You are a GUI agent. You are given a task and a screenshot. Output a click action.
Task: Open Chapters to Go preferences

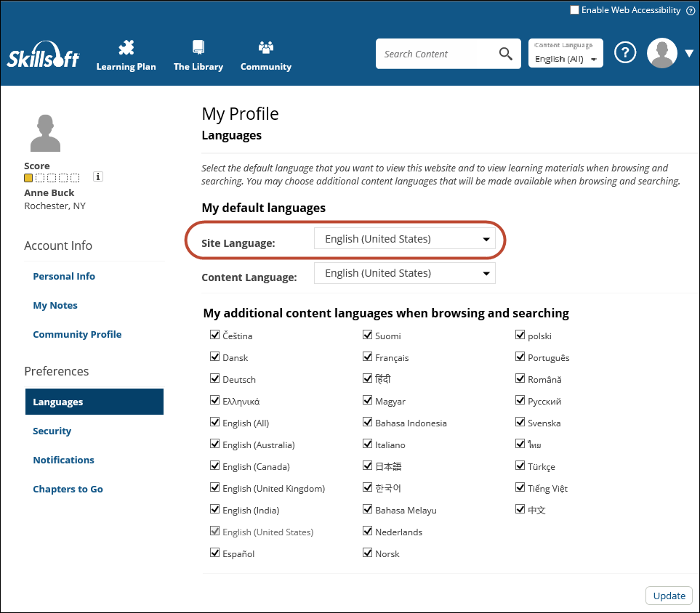tap(68, 489)
